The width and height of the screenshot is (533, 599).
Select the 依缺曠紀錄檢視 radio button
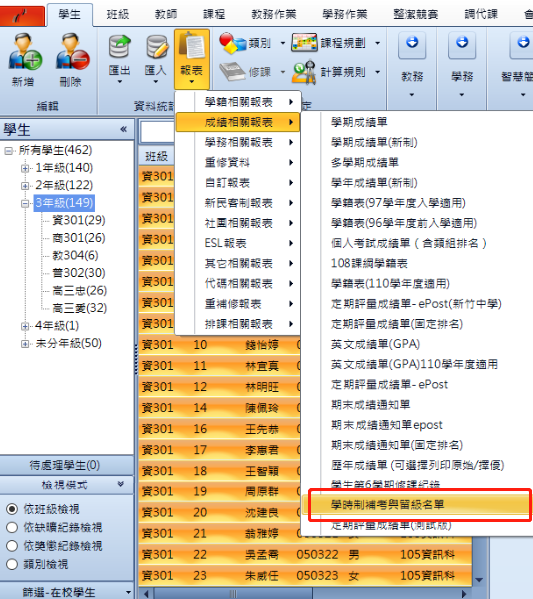(x=12, y=527)
